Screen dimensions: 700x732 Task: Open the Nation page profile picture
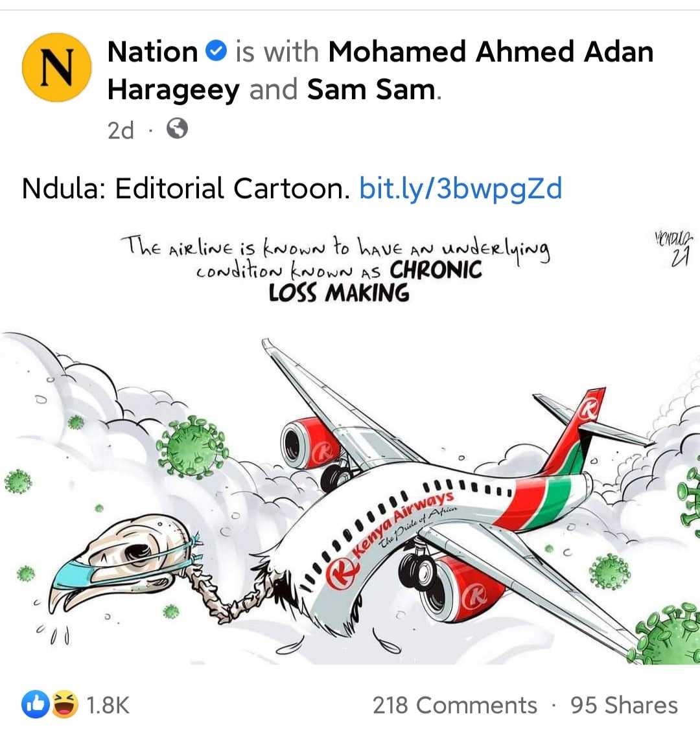click(56, 67)
